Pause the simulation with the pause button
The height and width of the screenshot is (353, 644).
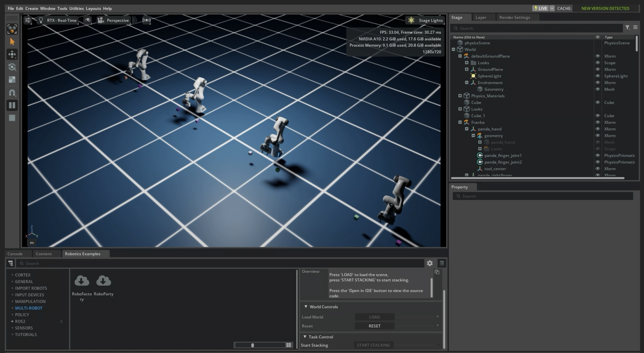(12, 105)
